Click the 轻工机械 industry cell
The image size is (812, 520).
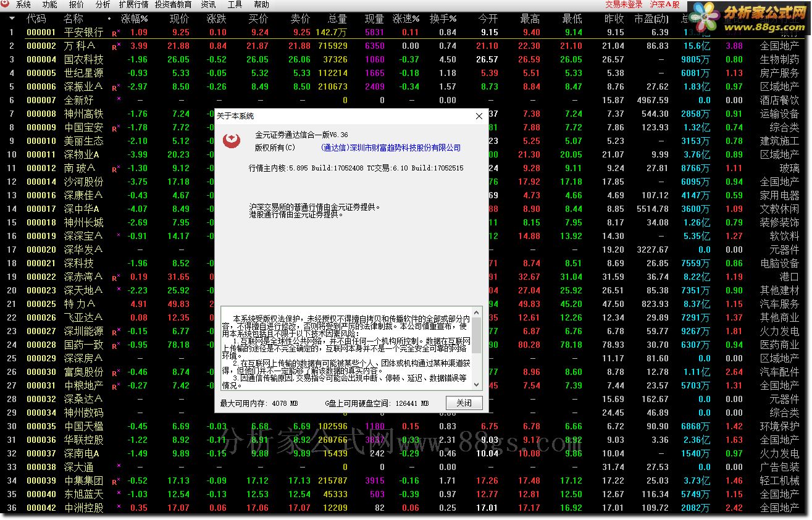[779, 480]
